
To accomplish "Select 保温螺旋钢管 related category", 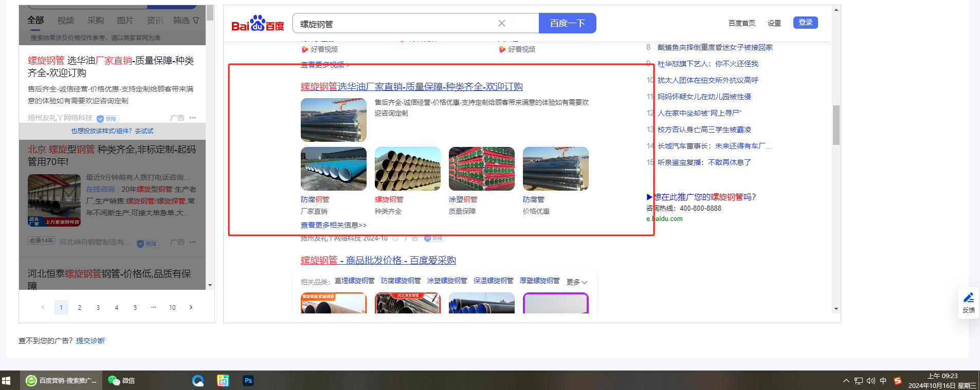I will 494,281.
